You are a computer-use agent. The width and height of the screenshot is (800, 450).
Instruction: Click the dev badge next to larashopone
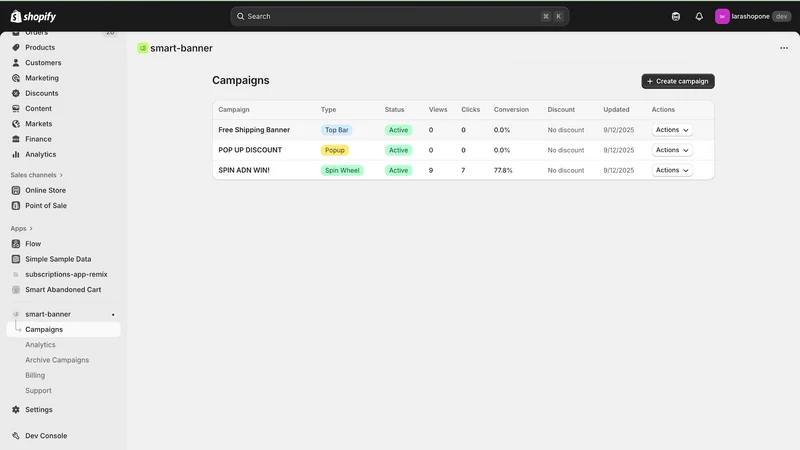(x=781, y=16)
